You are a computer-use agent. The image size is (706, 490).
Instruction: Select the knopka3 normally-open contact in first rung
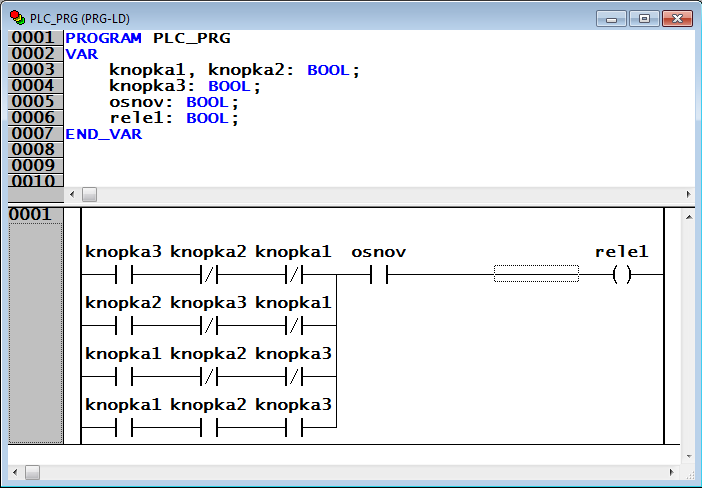pyautogui.click(x=124, y=274)
